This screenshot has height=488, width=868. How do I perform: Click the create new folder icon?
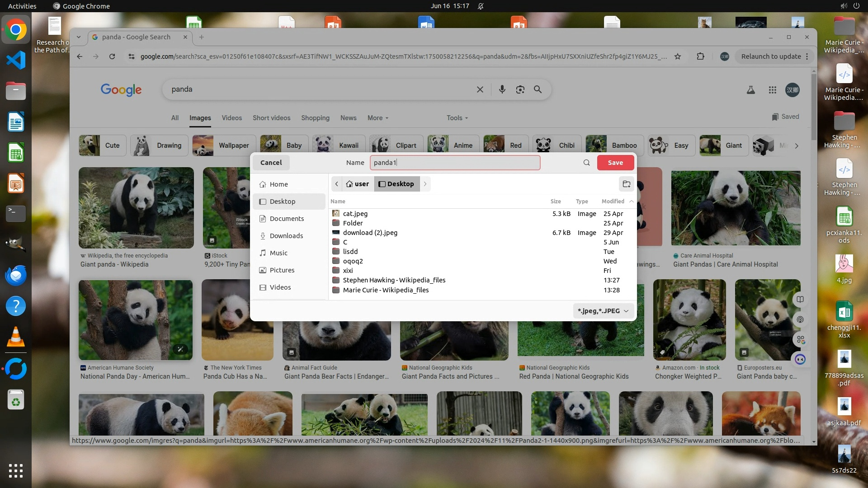626,184
